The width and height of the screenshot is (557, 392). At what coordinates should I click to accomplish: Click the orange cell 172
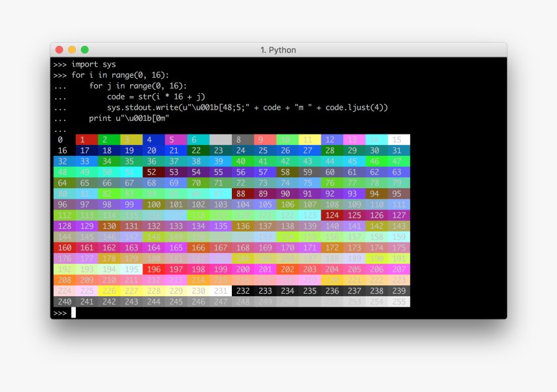332,248
